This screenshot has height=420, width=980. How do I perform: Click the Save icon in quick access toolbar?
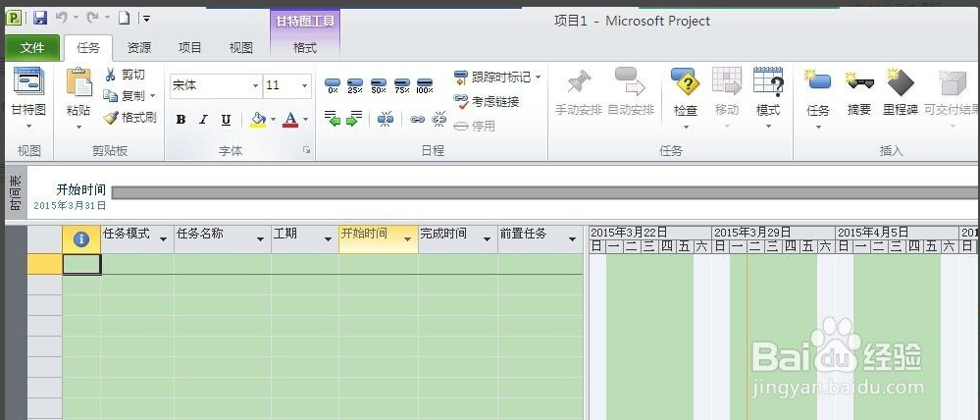coord(40,19)
